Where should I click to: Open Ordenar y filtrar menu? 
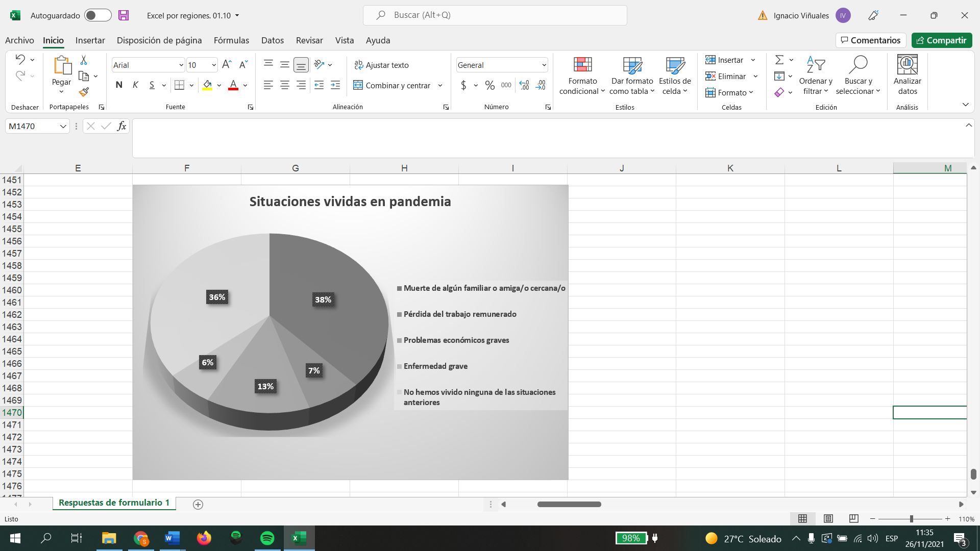tap(816, 76)
